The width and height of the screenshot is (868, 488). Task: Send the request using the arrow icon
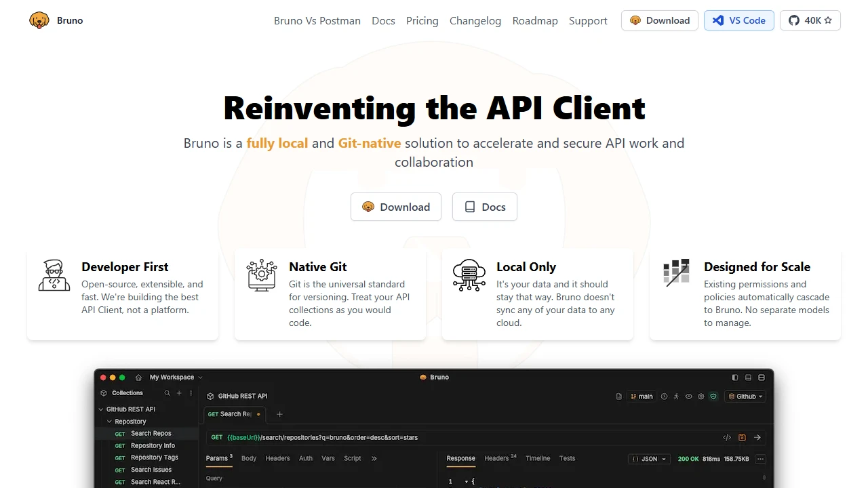click(757, 437)
